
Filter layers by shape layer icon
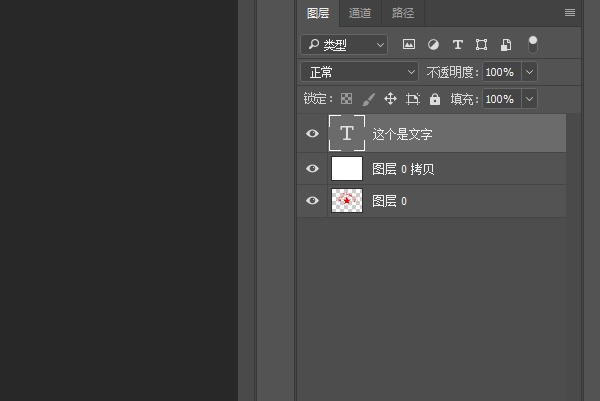(x=482, y=45)
